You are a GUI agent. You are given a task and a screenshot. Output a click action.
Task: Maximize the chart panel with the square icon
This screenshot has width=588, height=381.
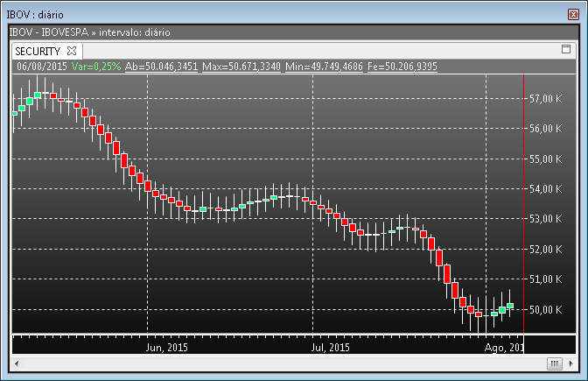pos(566,49)
